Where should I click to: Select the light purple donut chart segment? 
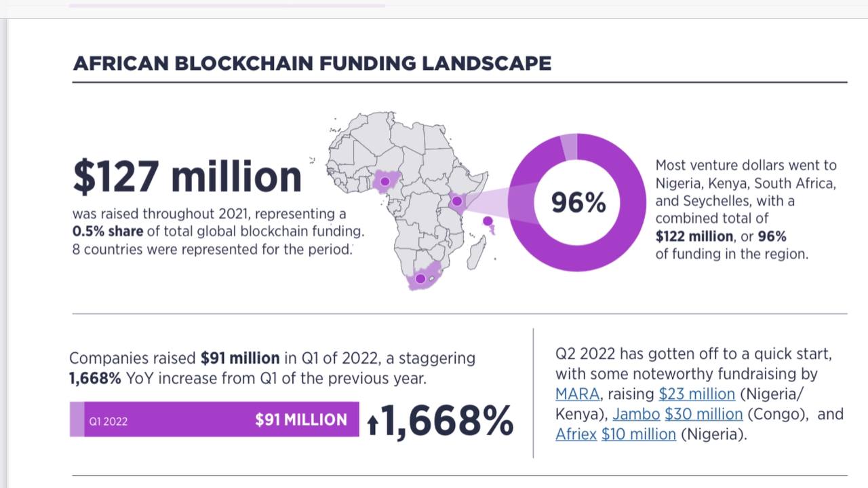pyautogui.click(x=569, y=146)
